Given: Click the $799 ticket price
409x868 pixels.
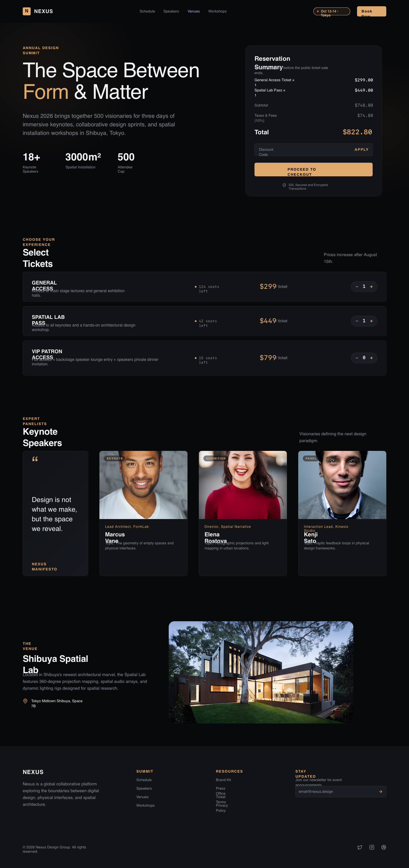Looking at the screenshot, I should [x=268, y=357].
